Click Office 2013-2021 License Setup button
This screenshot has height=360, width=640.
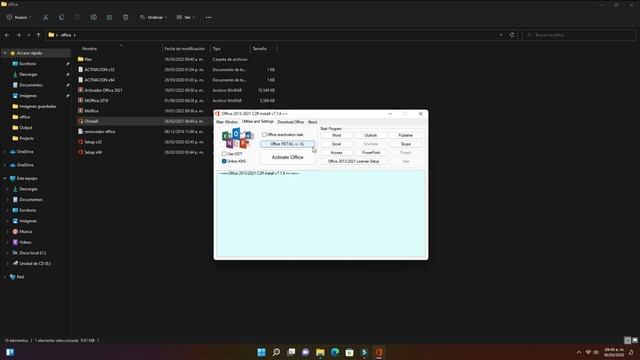(353, 161)
